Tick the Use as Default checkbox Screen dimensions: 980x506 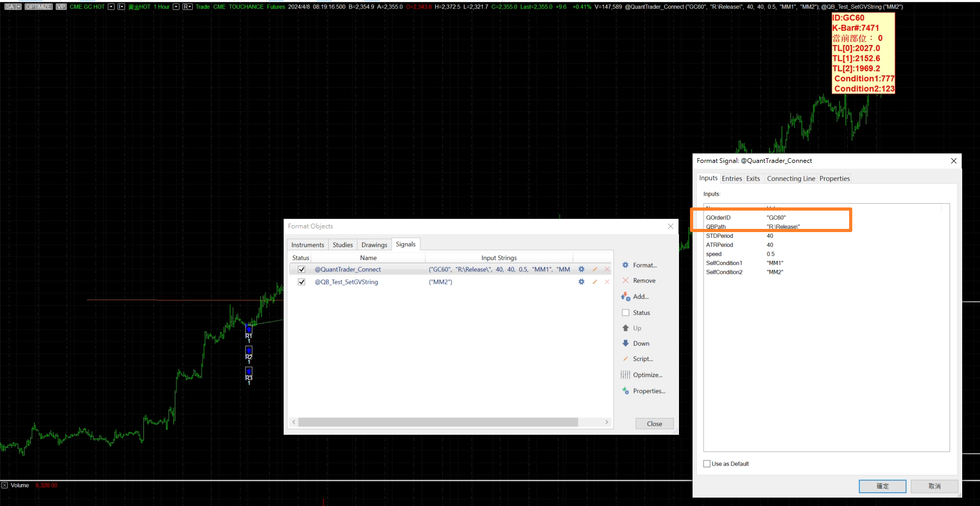[707, 464]
